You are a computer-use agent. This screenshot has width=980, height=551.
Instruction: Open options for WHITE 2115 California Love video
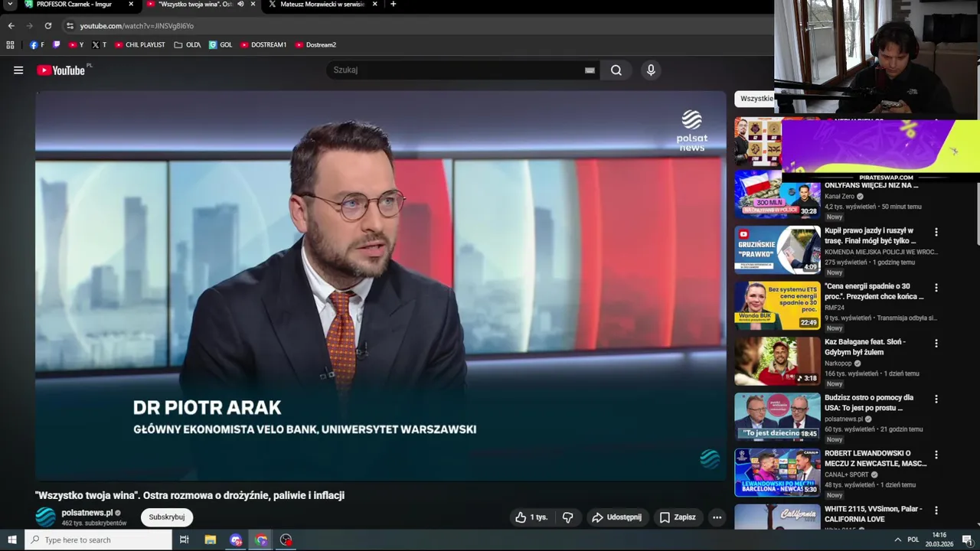936,511
